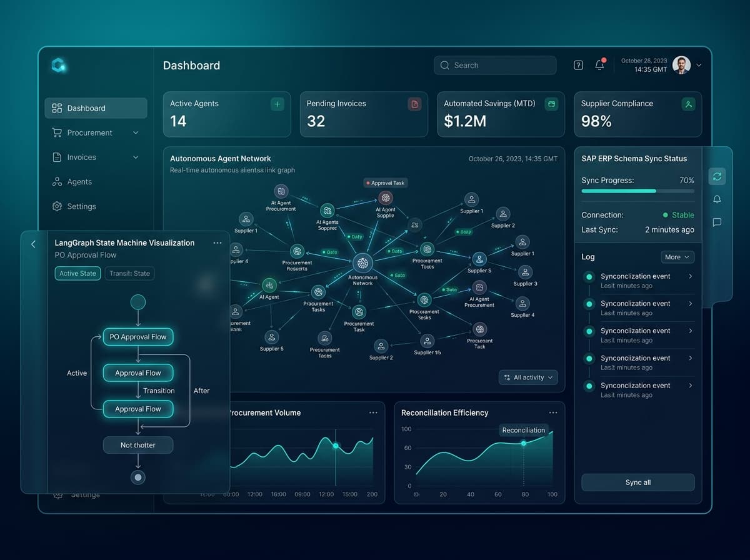The image size is (750, 560).
Task: Click the green AI Agent node
Action: [x=269, y=285]
